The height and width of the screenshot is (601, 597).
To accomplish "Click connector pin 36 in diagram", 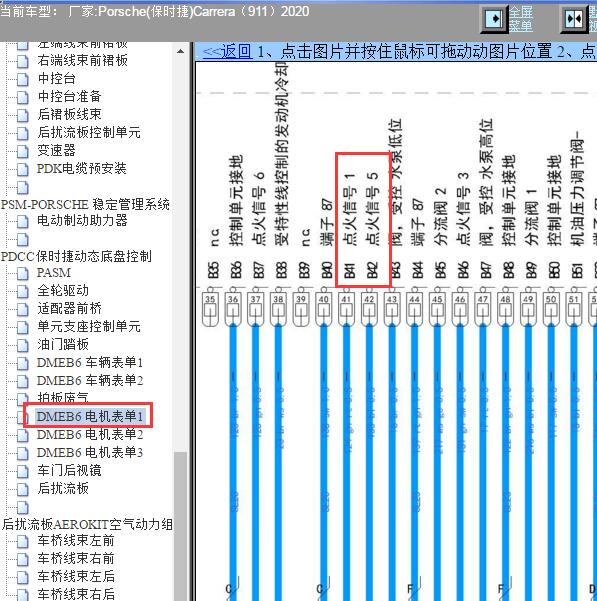I will click(x=233, y=309).
